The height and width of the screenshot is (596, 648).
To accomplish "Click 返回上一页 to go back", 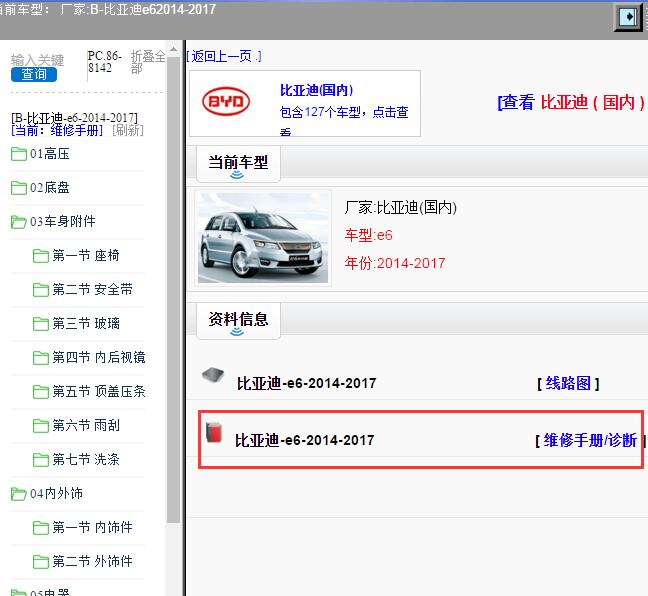I will point(224,56).
